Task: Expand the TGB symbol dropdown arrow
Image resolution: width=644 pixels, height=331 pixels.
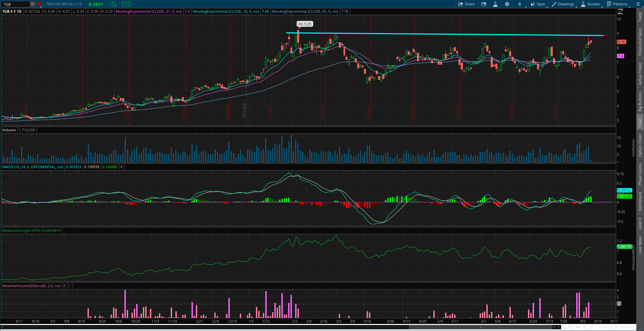Action: pyautogui.click(x=33, y=4)
